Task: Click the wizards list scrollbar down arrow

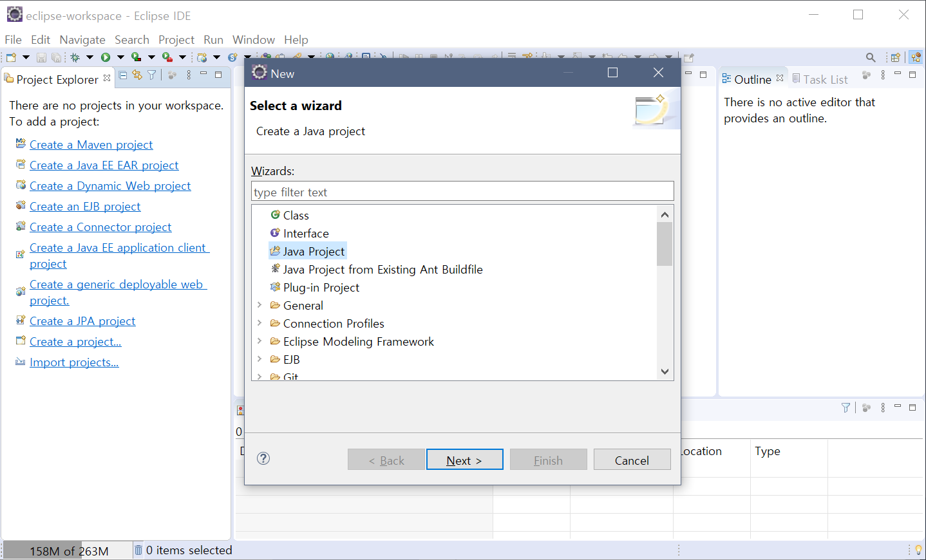Action: point(665,371)
